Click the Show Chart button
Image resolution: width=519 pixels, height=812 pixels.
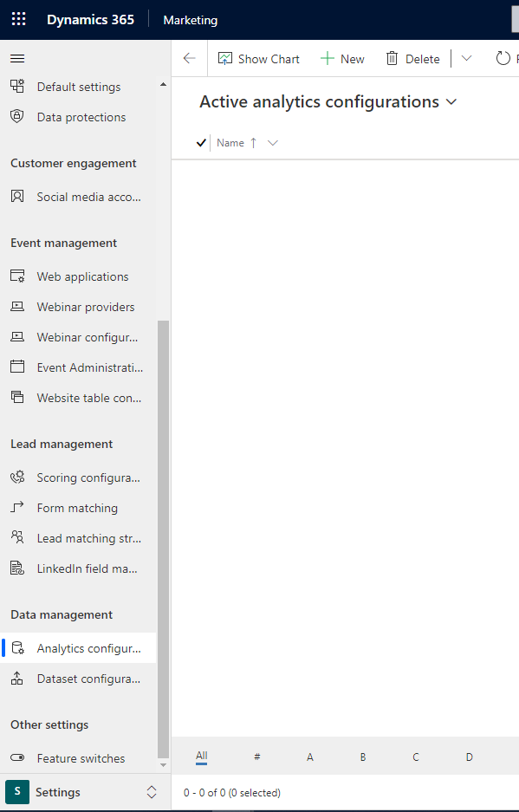(x=258, y=59)
